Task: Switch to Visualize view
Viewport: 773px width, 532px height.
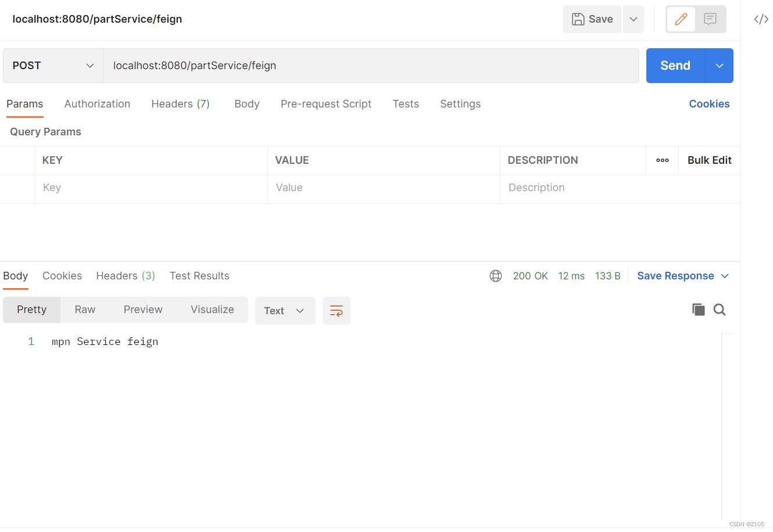Action: (212, 310)
